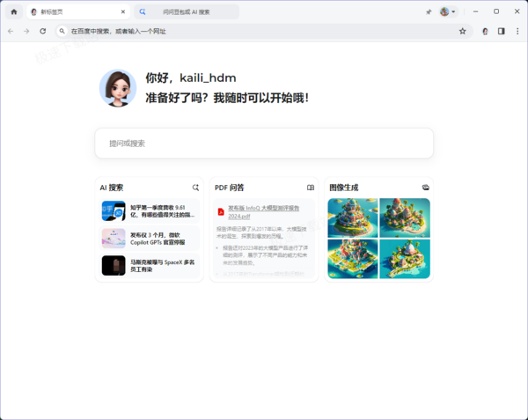Open the PDF 问答 card title

pyautogui.click(x=230, y=188)
